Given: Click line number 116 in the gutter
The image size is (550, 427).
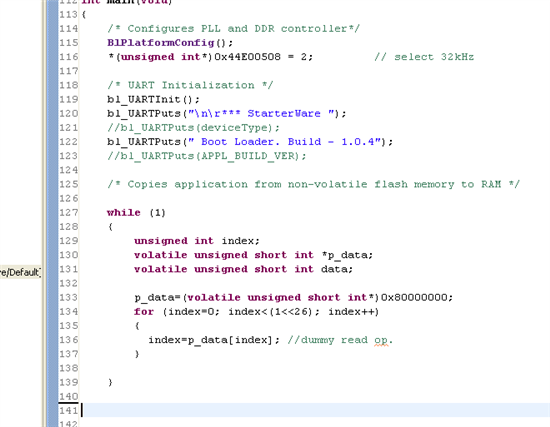Looking at the screenshot, I should click(x=68, y=57).
